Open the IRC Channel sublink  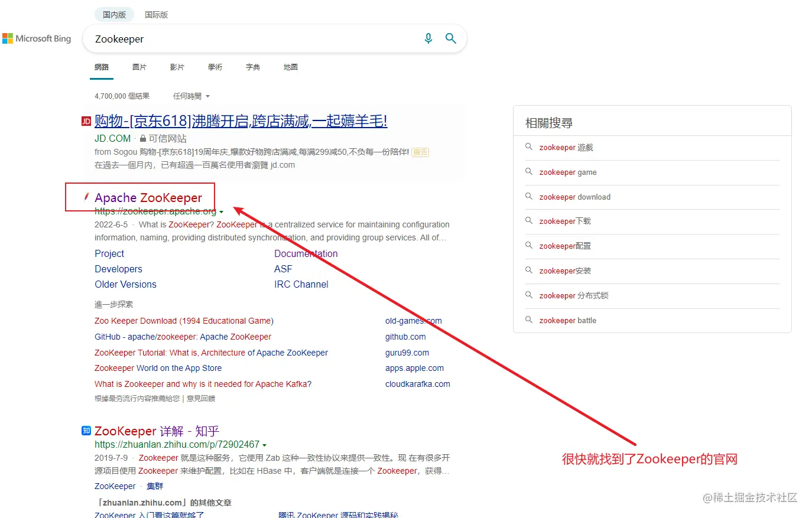(301, 284)
